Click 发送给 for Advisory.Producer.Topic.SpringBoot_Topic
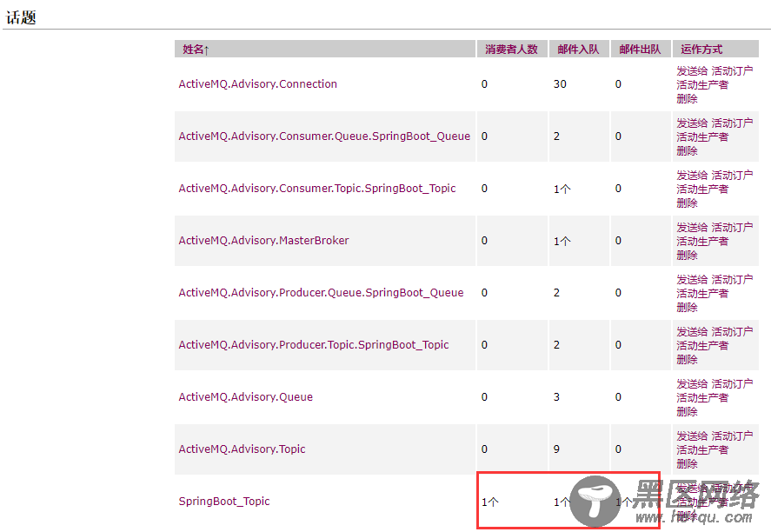The image size is (771, 532). pyautogui.click(x=692, y=331)
